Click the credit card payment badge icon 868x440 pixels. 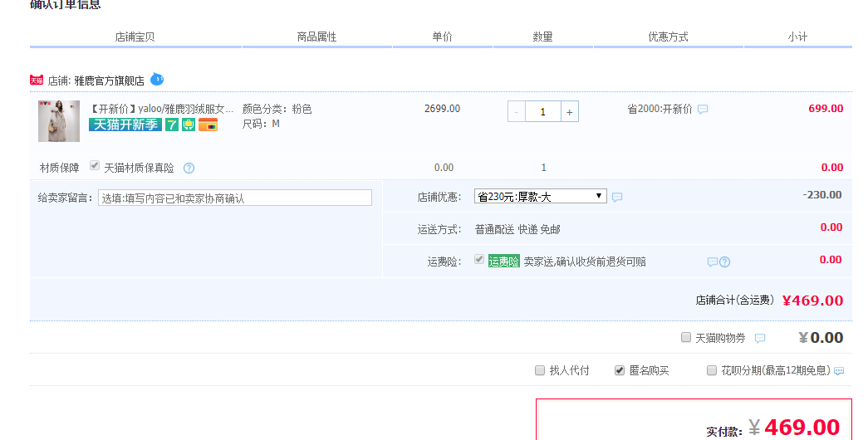pyautogui.click(x=208, y=125)
